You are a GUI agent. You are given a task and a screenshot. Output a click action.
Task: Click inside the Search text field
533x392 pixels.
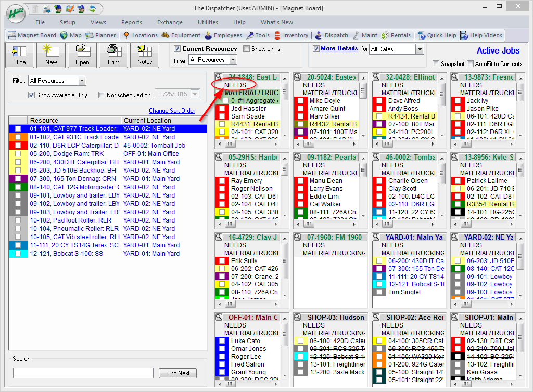point(83,373)
